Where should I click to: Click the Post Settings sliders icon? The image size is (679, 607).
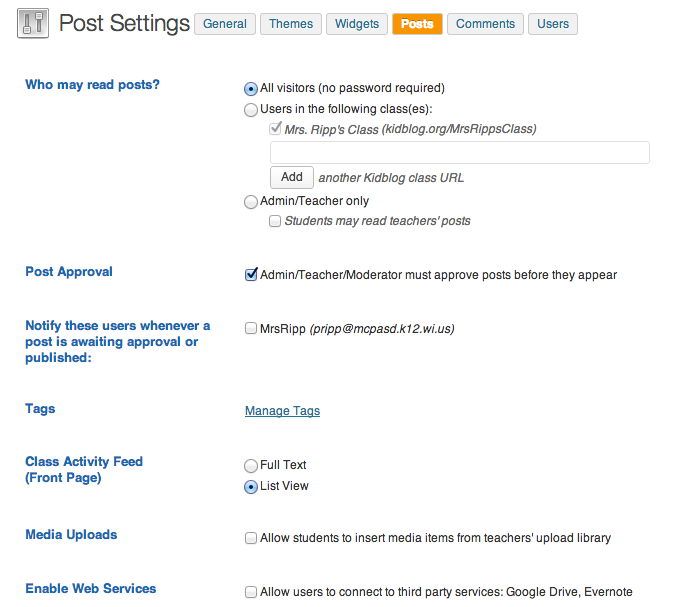pyautogui.click(x=33, y=23)
